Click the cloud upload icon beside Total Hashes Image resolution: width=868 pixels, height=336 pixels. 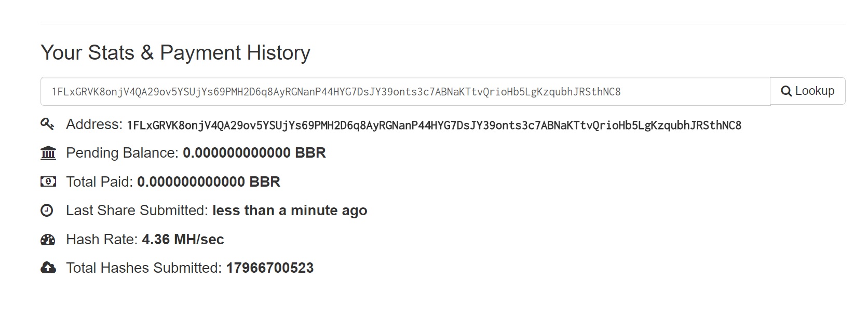pyautogui.click(x=48, y=268)
